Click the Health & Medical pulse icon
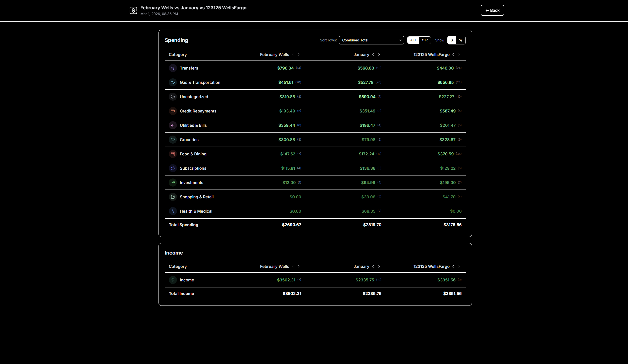Screen dimensions: 628x364 (173, 211)
